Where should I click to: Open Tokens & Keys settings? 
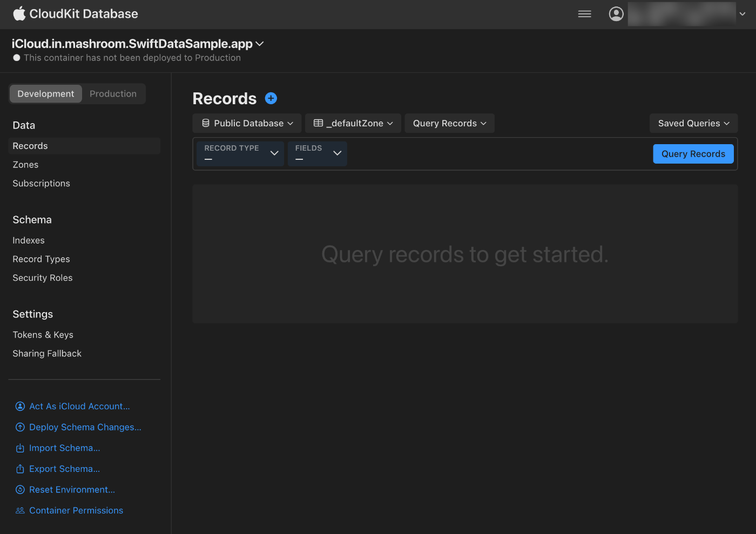[x=43, y=335]
